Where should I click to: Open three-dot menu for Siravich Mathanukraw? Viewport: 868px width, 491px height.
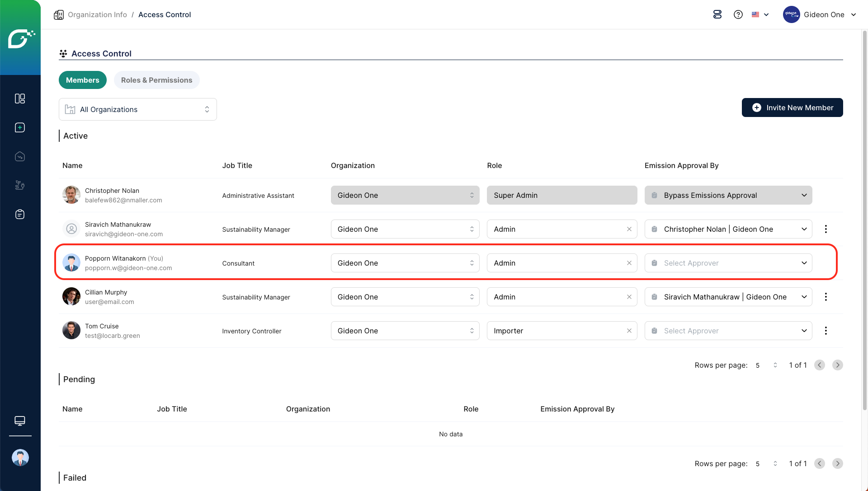pos(826,229)
